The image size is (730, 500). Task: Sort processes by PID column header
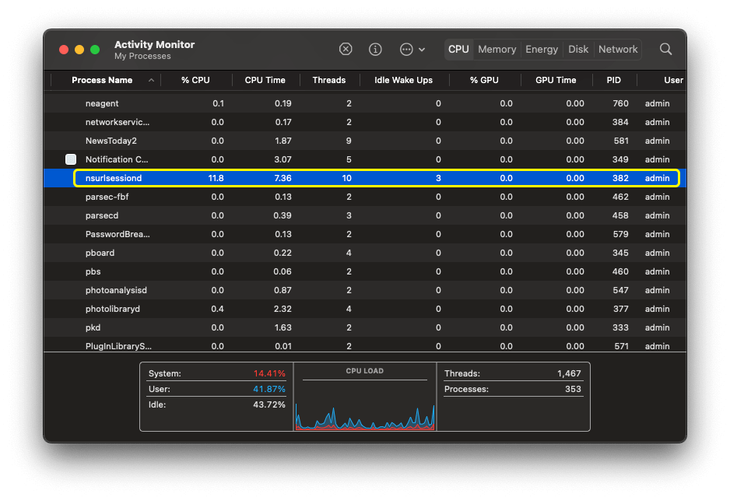click(x=614, y=80)
